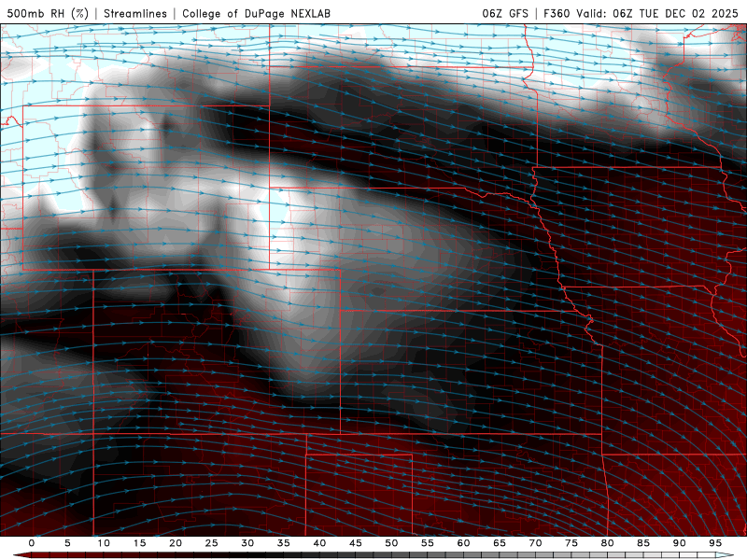Click the 80 value on the color scale
Image resolution: width=747 pixels, height=560 pixels.
click(x=608, y=543)
